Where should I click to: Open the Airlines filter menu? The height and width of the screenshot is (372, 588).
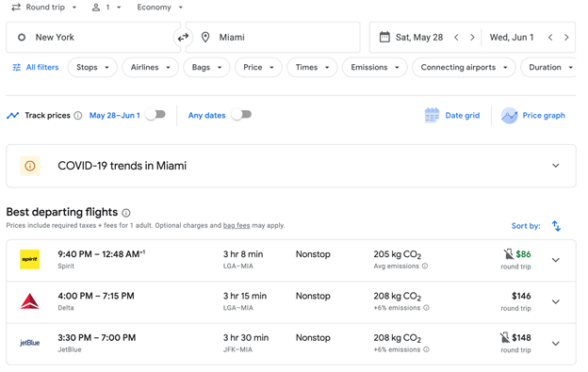pyautogui.click(x=150, y=68)
